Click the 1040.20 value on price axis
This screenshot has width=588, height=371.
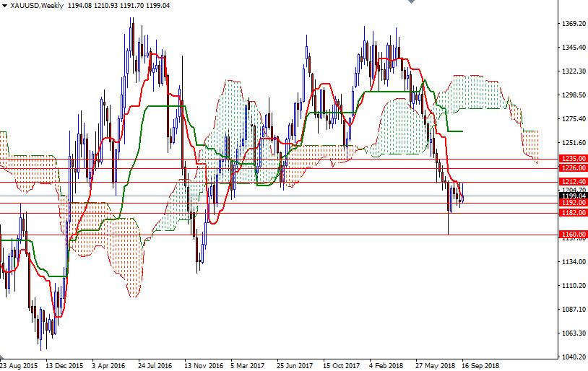(x=573, y=357)
